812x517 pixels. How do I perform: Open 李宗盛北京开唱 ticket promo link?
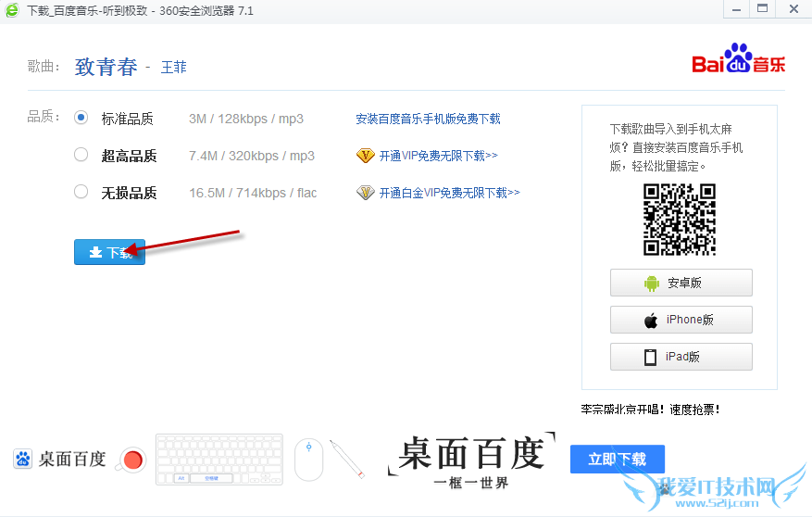click(x=650, y=410)
